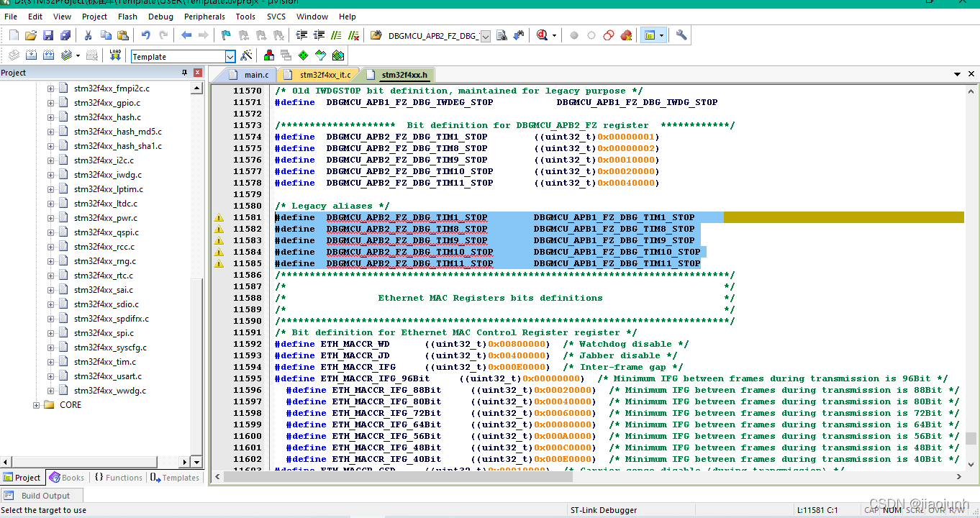980x518 pixels.
Task: Download code to flash with LOAD icon
Action: 115,55
